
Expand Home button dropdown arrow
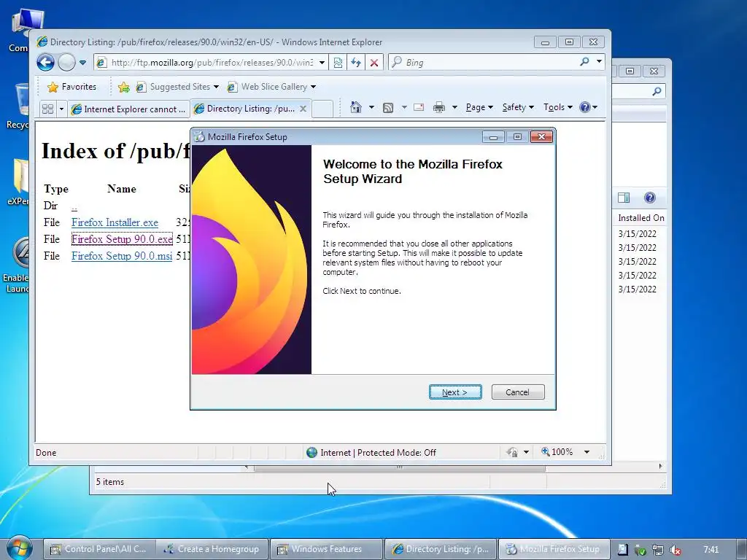pos(371,107)
